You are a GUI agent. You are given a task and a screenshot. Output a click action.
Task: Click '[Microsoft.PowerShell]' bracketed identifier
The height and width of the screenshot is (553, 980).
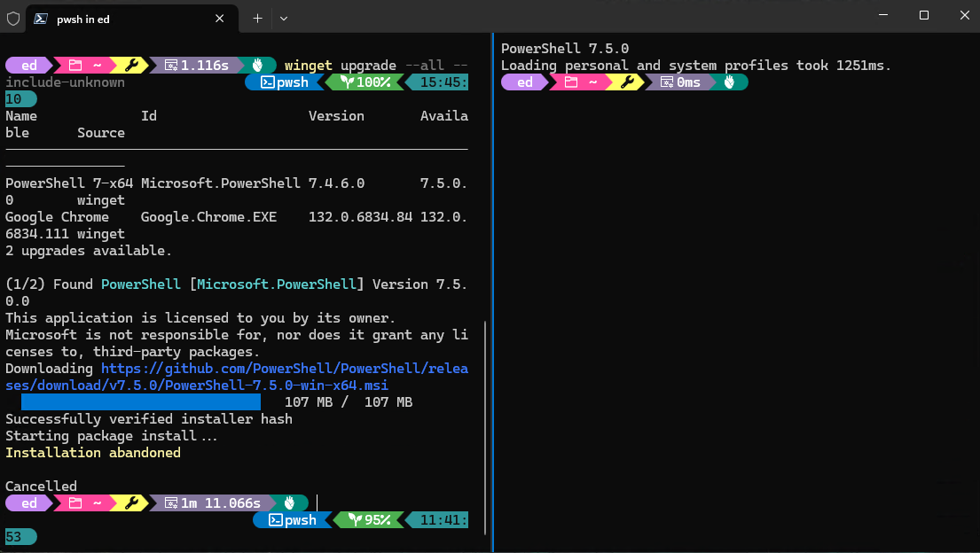(276, 284)
